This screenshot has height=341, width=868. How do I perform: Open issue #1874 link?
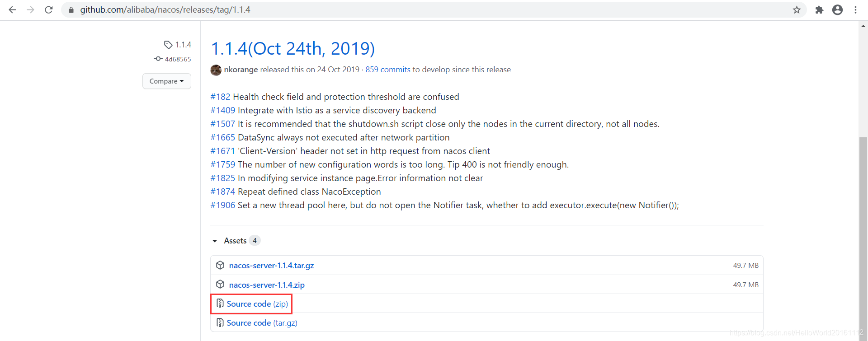tap(223, 192)
